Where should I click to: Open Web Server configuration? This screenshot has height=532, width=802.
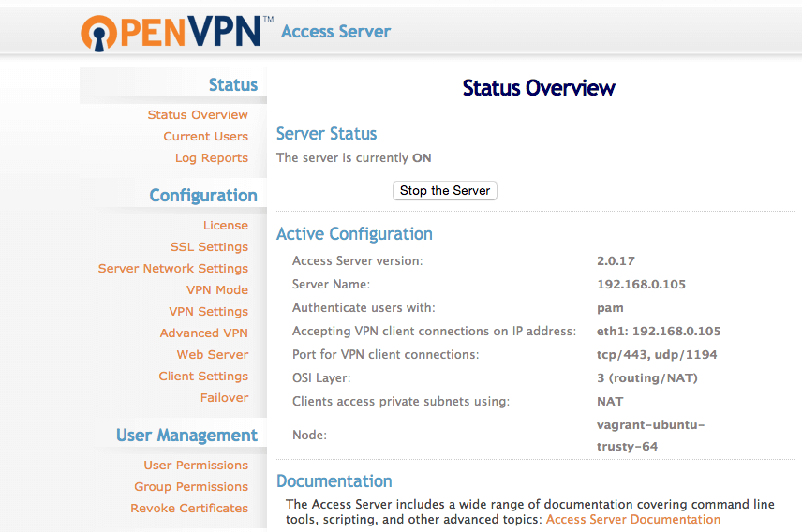213,354
